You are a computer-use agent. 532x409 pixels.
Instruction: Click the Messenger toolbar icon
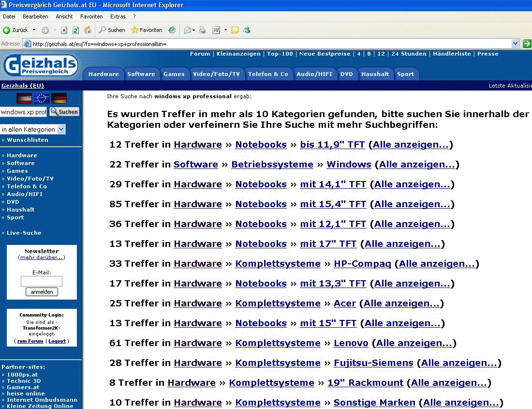247,30
